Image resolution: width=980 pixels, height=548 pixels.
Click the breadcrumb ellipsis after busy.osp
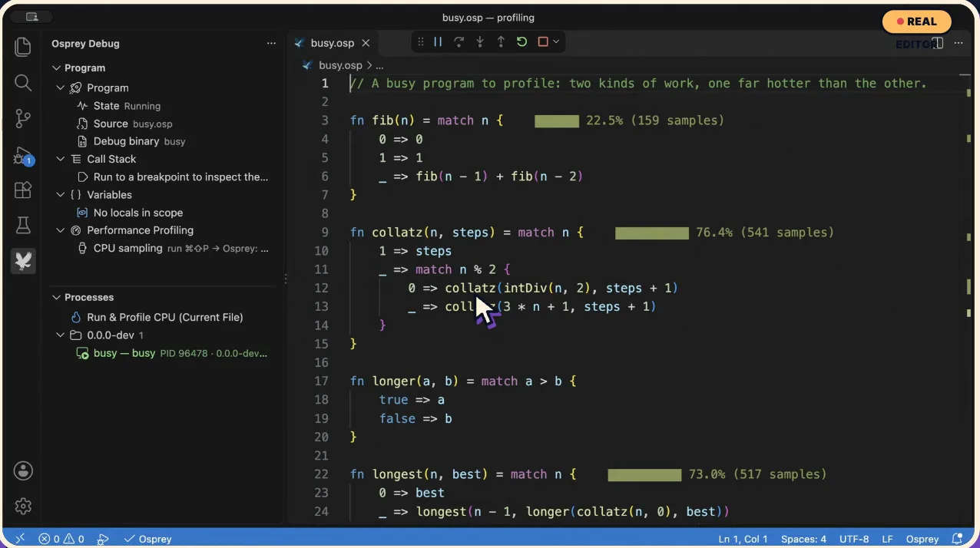379,65
